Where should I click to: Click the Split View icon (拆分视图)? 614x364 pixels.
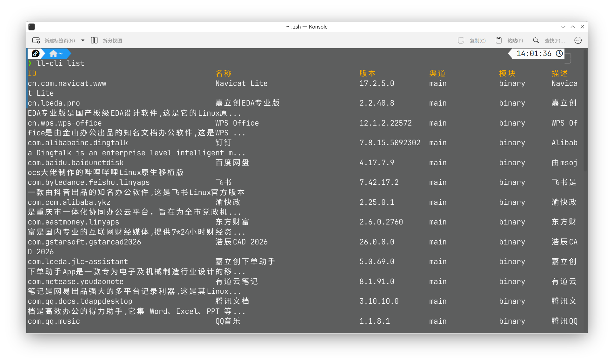pyautogui.click(x=94, y=40)
